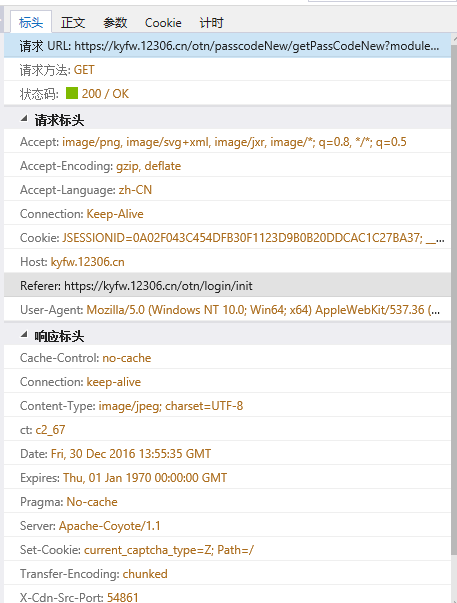Open the 计时 tab
The image size is (457, 603).
(x=211, y=23)
